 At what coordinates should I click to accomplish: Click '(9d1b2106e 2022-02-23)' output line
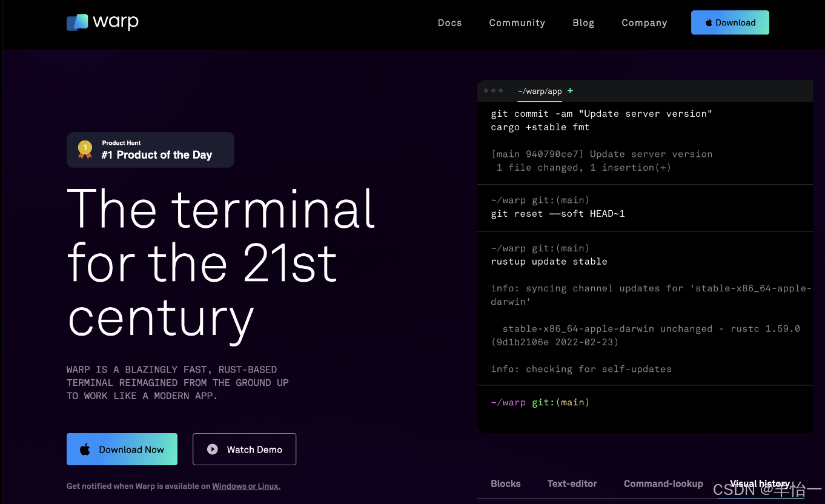[555, 342]
